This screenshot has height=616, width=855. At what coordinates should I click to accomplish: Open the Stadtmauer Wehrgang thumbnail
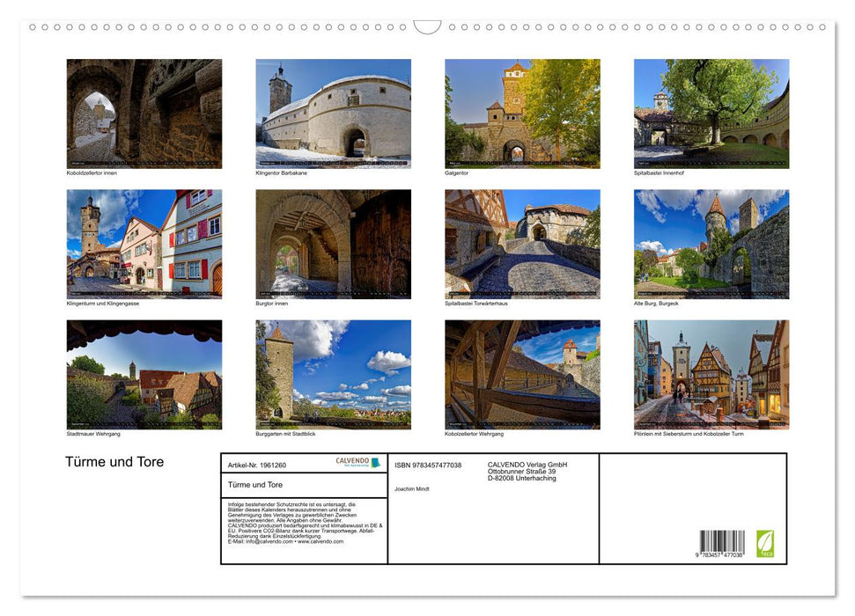pos(144,374)
